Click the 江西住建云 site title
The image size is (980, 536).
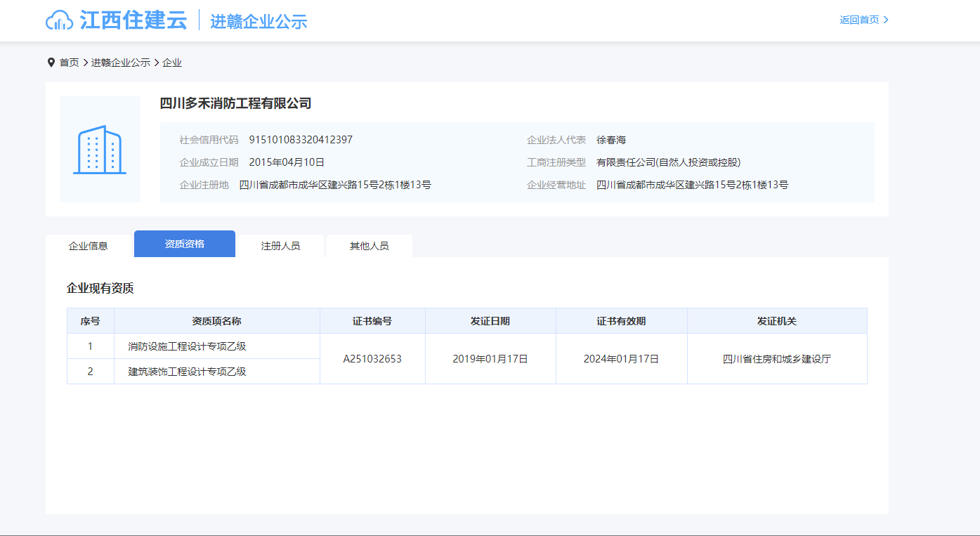tap(133, 20)
